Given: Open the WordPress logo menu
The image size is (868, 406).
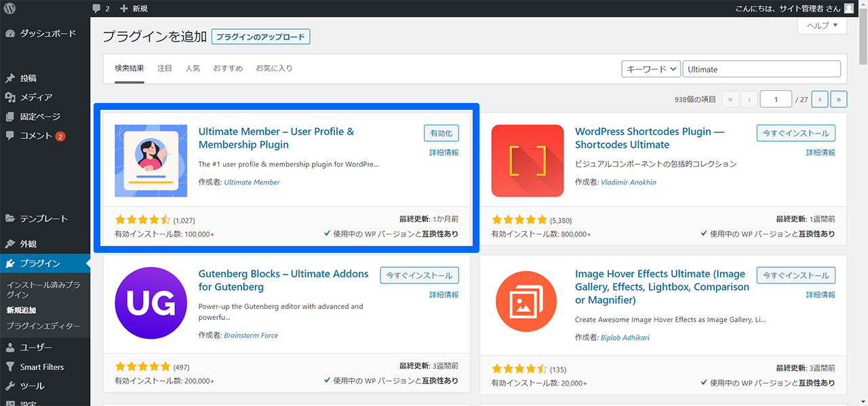Looking at the screenshot, I should (x=10, y=8).
